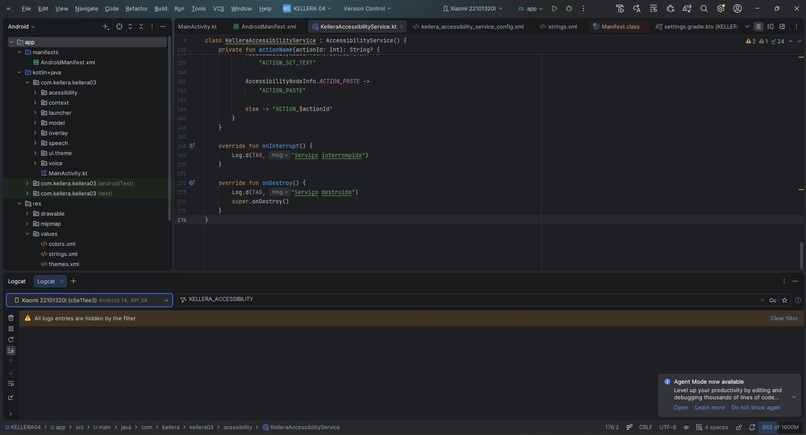Open the Navigate menu
806x435 pixels.
(86, 8)
